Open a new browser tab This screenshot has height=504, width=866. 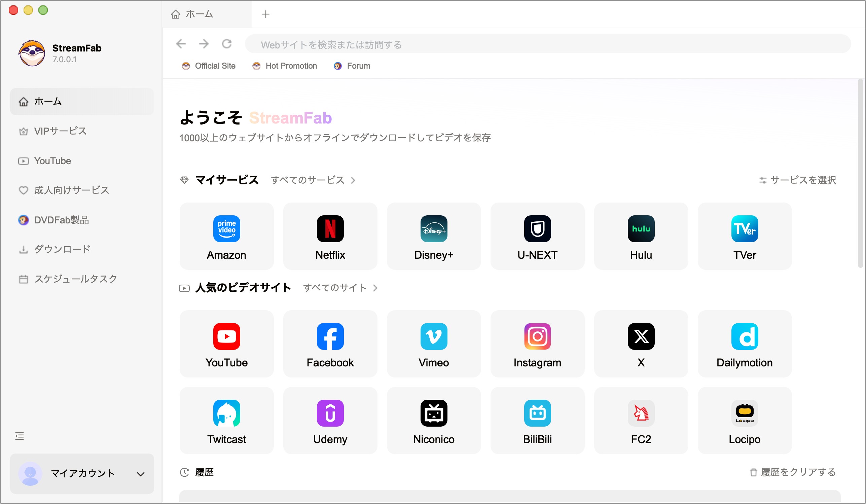pos(266,14)
